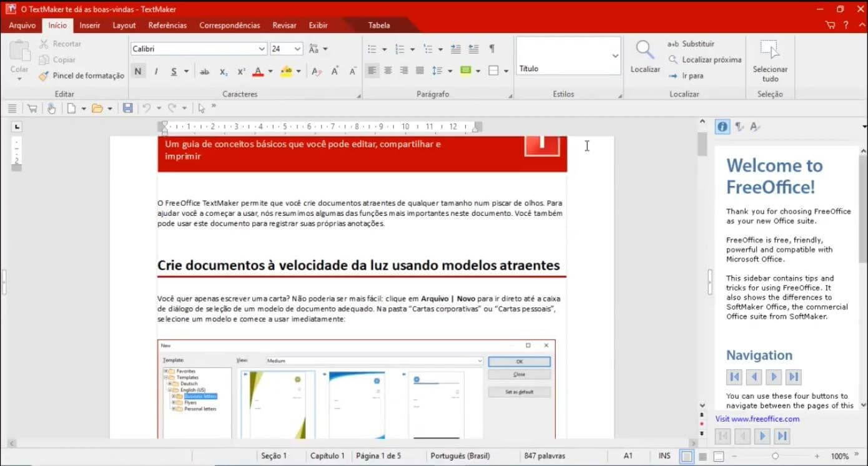Open the Arquivo menu
Viewport: 868px width, 466px height.
pos(22,26)
